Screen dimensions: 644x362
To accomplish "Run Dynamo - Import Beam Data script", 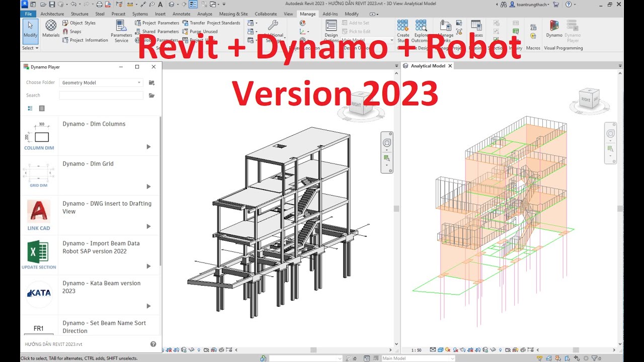I will coord(148,266).
